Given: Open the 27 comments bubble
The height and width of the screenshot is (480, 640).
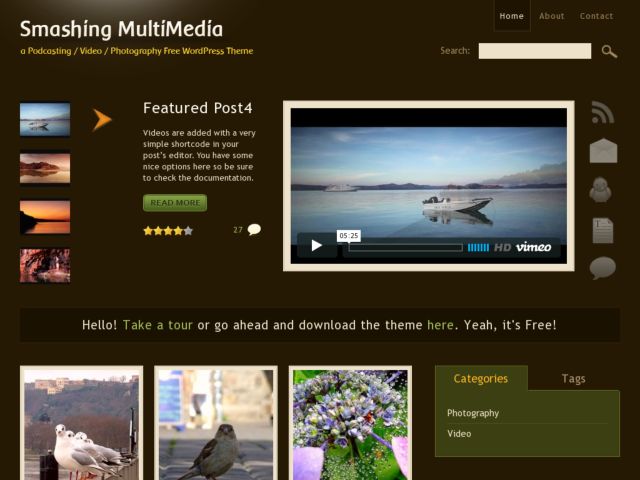Looking at the screenshot, I should 254,229.
